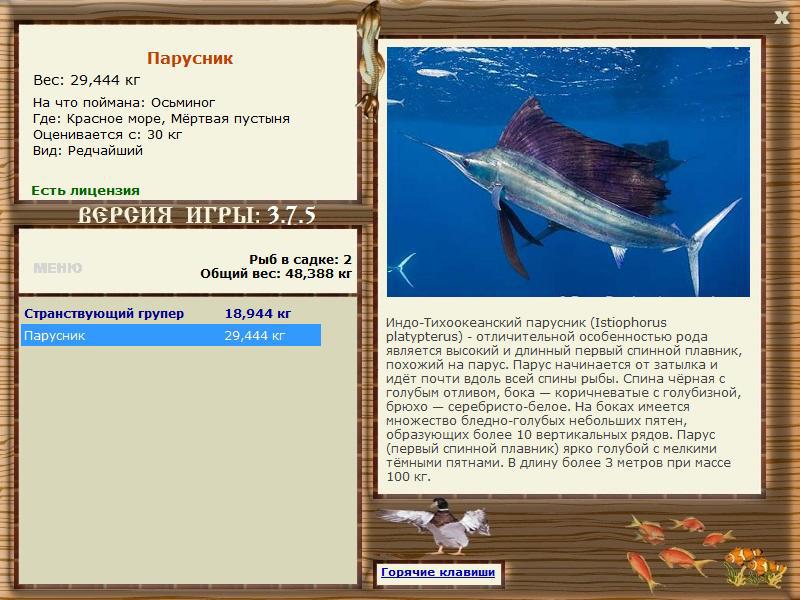The width and height of the screenshot is (800, 600).
Task: Open the Горячие клавиши link
Action: (x=438, y=572)
